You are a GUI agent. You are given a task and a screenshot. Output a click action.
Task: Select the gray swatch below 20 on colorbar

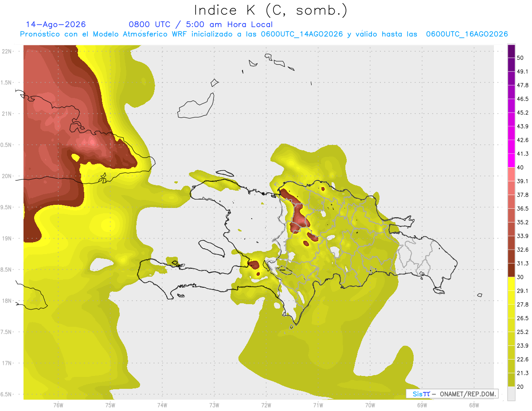(512, 393)
